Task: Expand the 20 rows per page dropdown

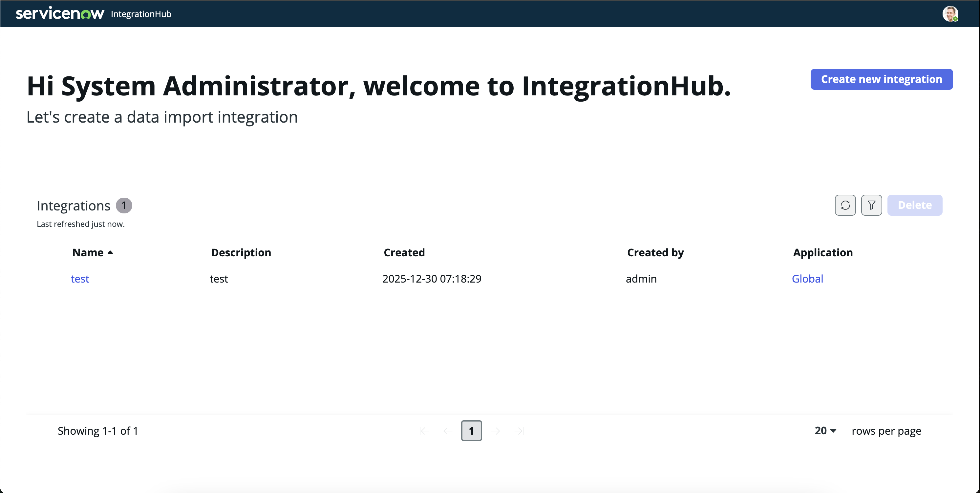Action: [x=825, y=431]
